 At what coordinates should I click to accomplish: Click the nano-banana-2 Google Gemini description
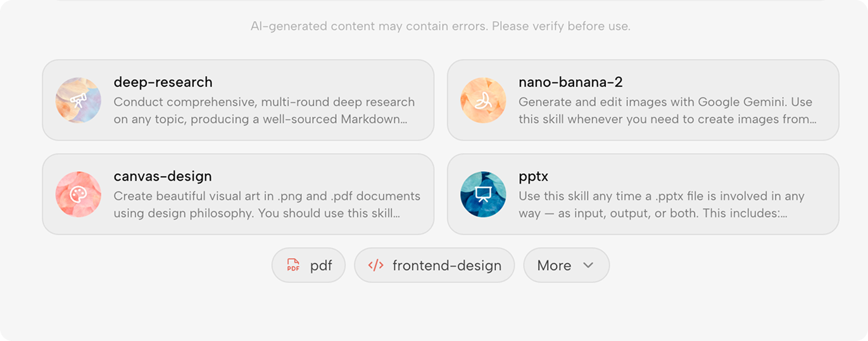[666, 110]
